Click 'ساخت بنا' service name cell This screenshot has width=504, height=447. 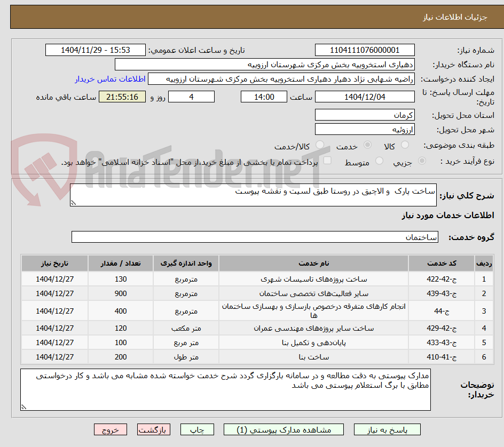coord(314,357)
